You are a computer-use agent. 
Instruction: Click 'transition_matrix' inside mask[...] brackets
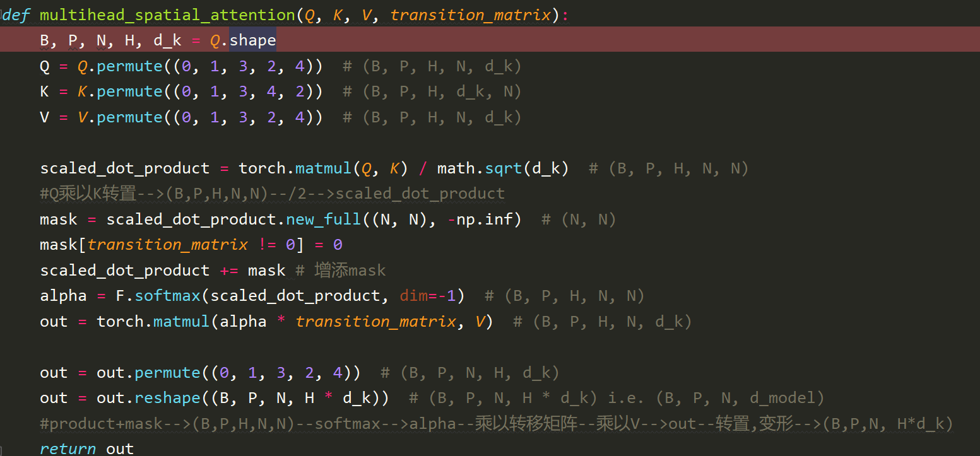pos(168,245)
